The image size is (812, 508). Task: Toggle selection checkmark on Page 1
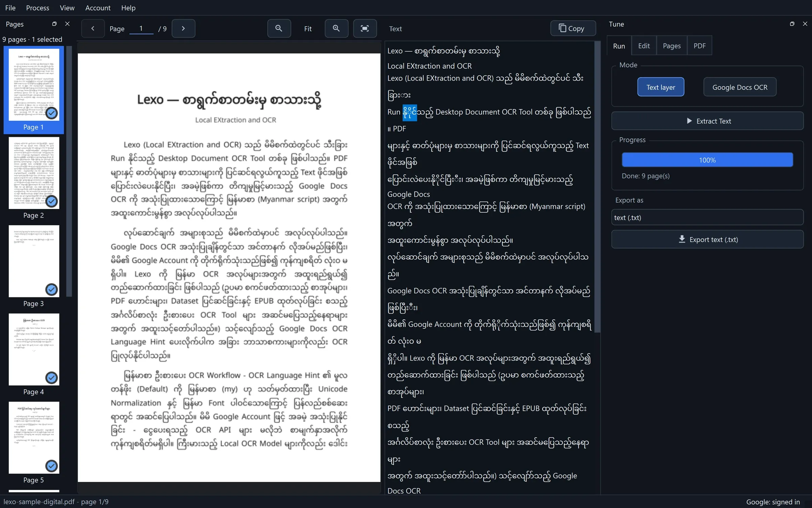pyautogui.click(x=51, y=113)
